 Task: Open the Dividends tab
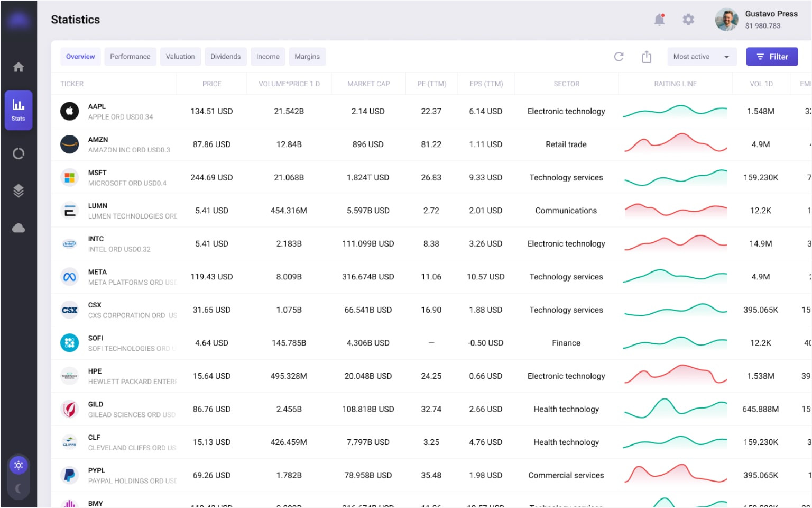tap(225, 57)
